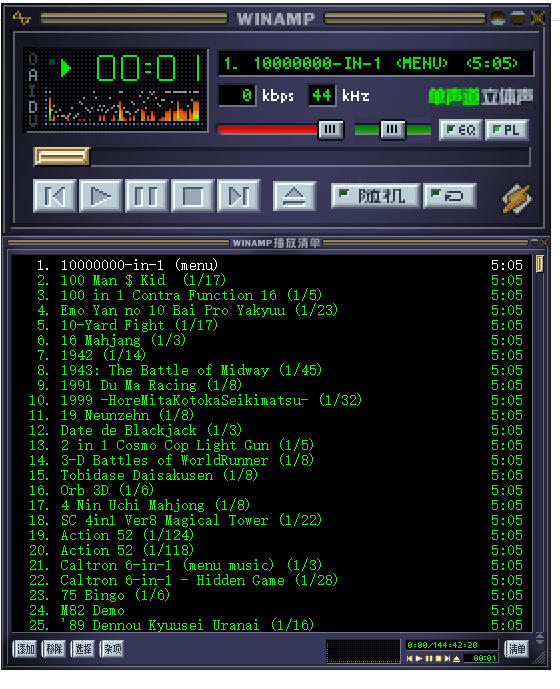Toggle the PL playlist window
Screen dimensions: 560x689
pyautogui.click(x=506, y=130)
